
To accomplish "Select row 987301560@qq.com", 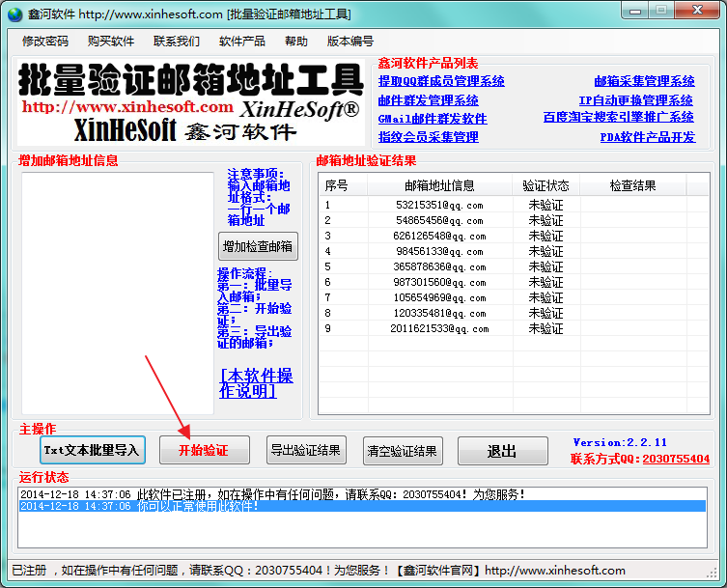I will pos(515,282).
